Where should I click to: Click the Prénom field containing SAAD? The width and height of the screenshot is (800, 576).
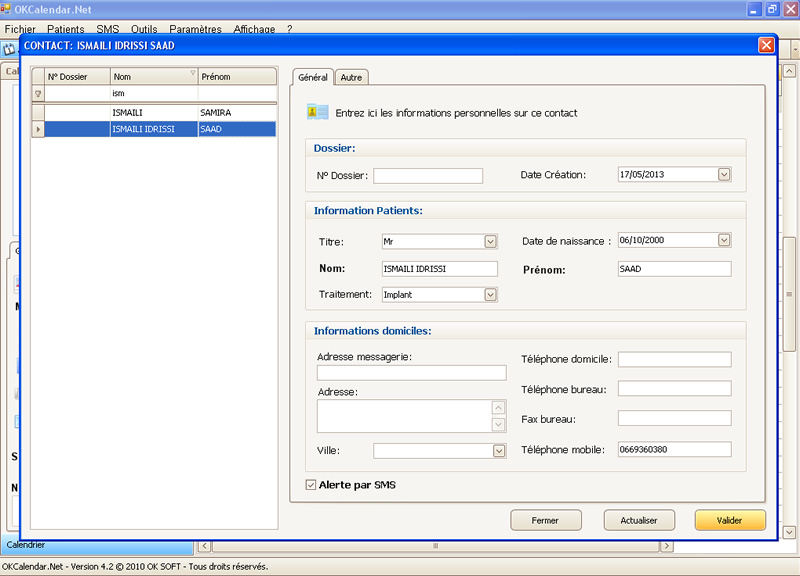pos(674,269)
